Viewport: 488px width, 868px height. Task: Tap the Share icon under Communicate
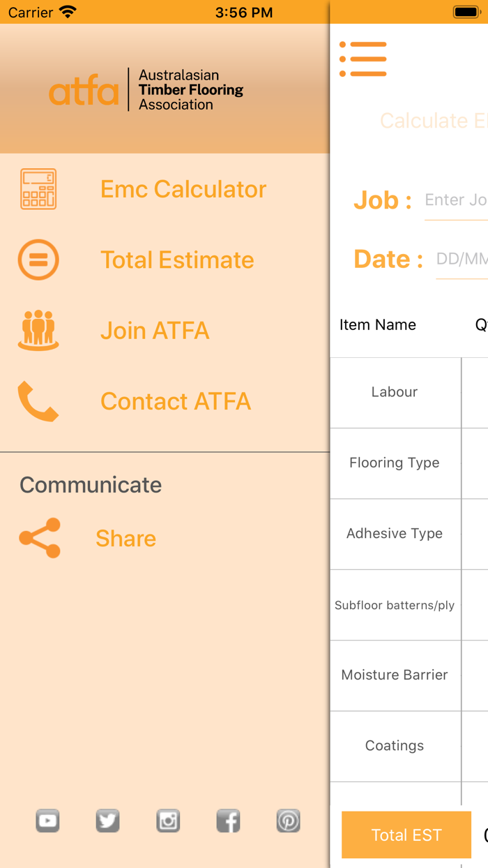(38, 539)
